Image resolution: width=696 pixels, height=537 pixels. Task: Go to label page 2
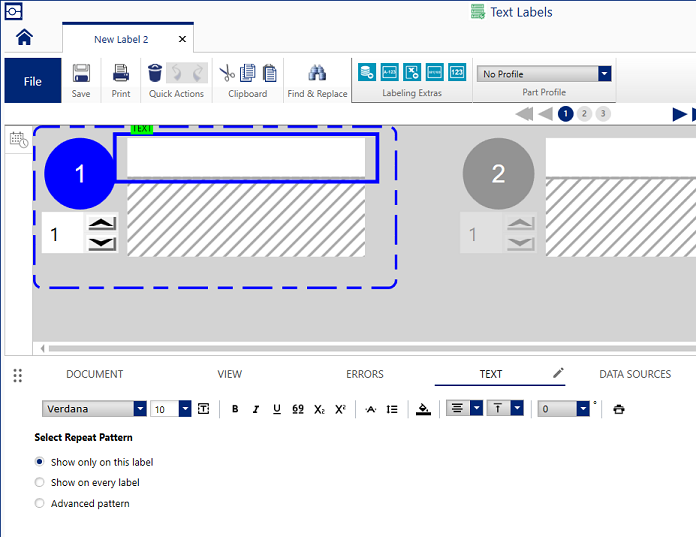point(584,114)
